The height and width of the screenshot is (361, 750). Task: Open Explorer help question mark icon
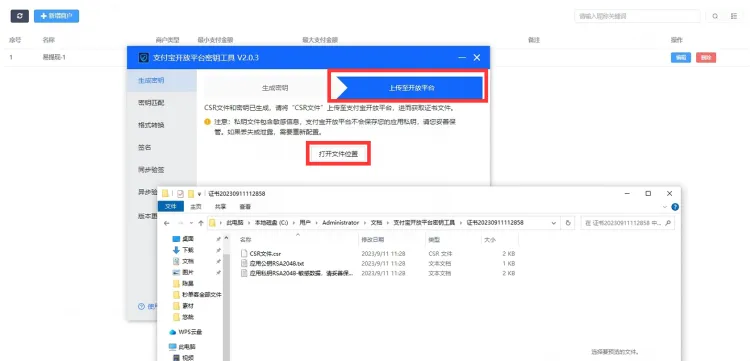(x=675, y=207)
